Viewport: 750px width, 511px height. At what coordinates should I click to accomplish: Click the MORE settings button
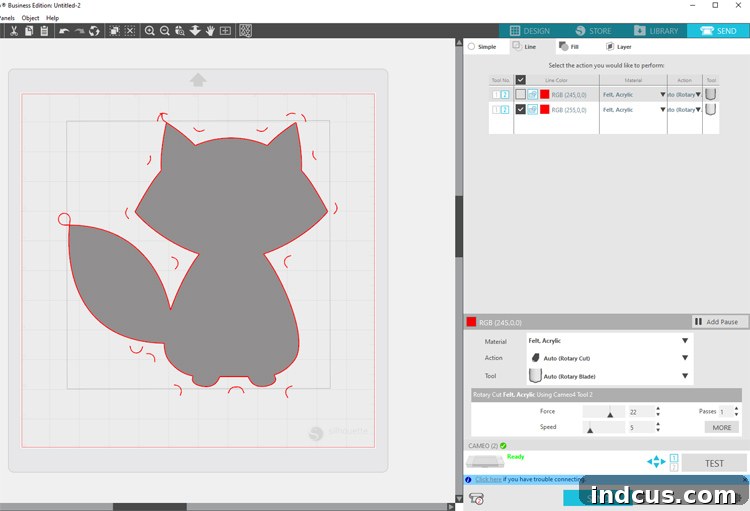pyautogui.click(x=722, y=428)
